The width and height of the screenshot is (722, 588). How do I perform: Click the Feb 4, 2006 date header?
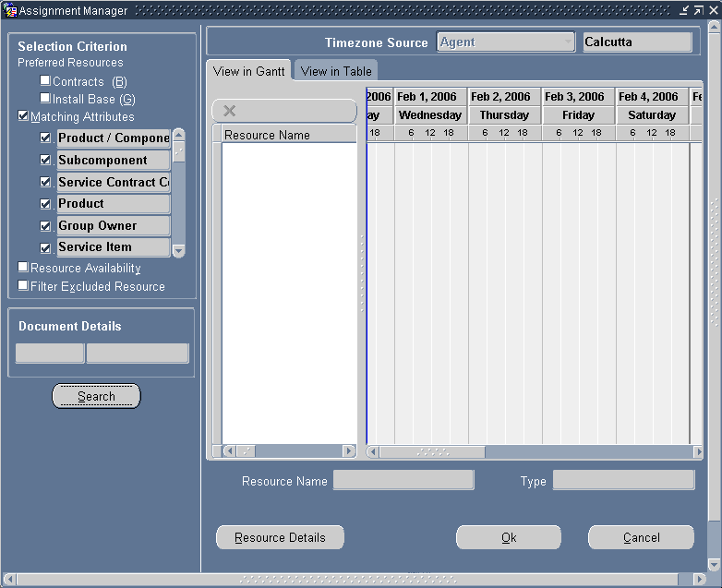point(652,97)
